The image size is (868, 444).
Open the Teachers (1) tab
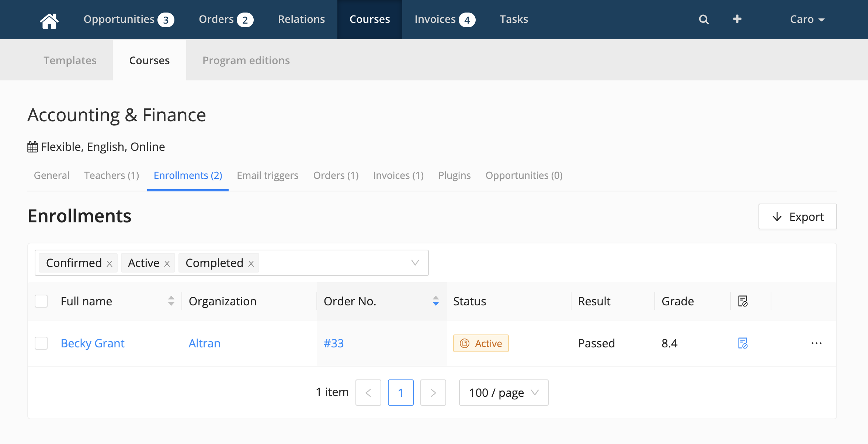tap(112, 176)
